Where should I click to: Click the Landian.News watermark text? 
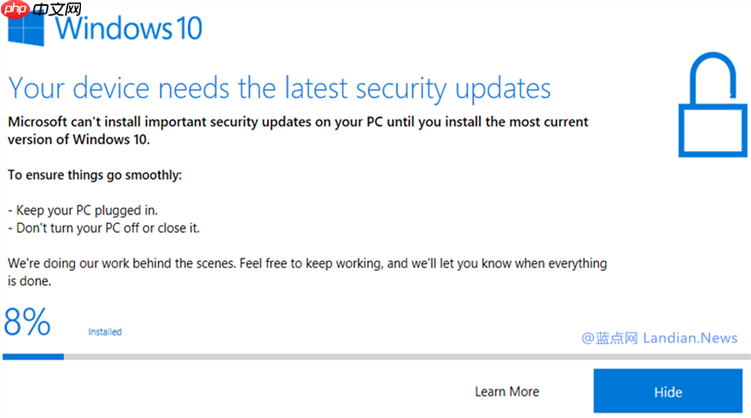click(690, 337)
